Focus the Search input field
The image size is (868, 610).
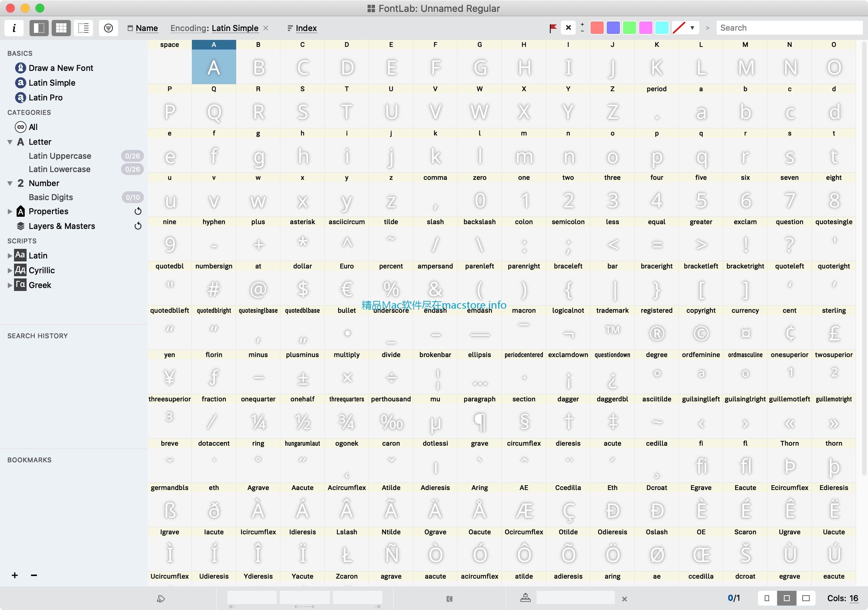(789, 28)
